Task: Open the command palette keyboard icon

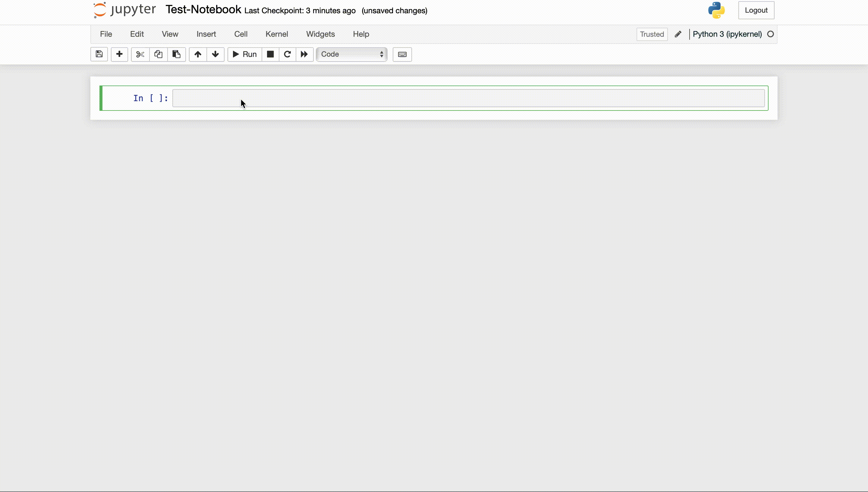Action: coord(402,54)
